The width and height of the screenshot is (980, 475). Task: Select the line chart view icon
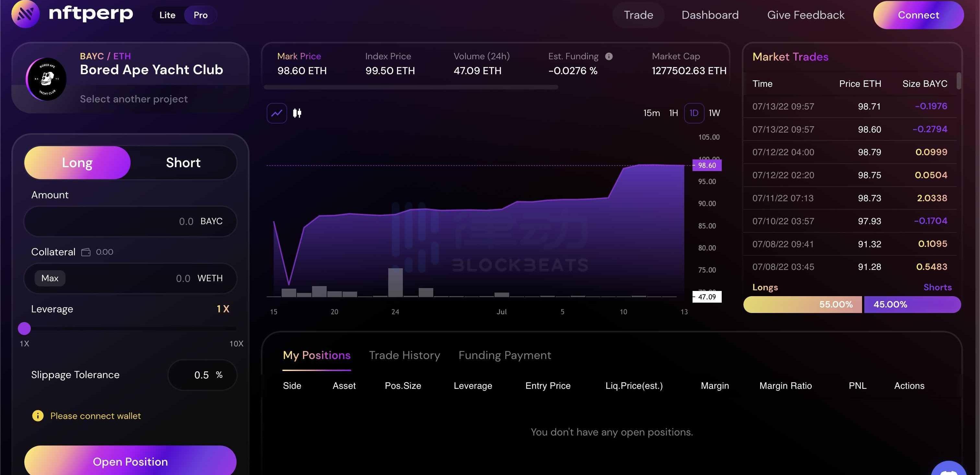click(x=276, y=113)
